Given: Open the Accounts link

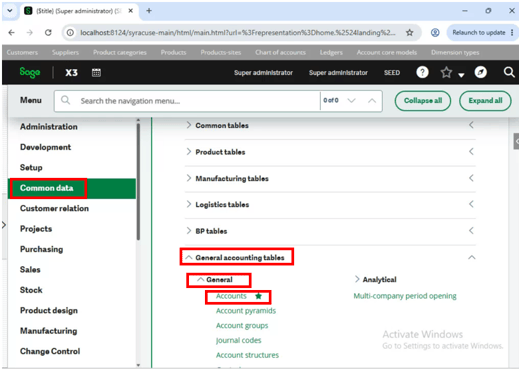Looking at the screenshot, I should coord(231,296).
